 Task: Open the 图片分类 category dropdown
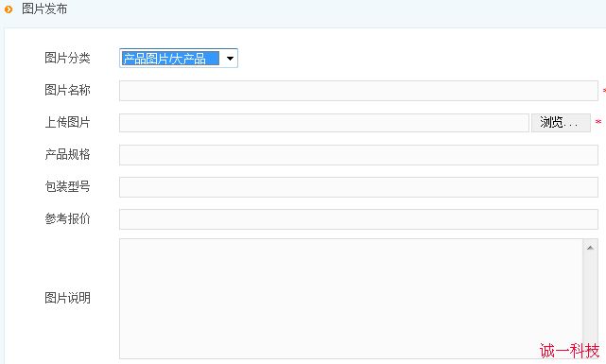tap(179, 59)
